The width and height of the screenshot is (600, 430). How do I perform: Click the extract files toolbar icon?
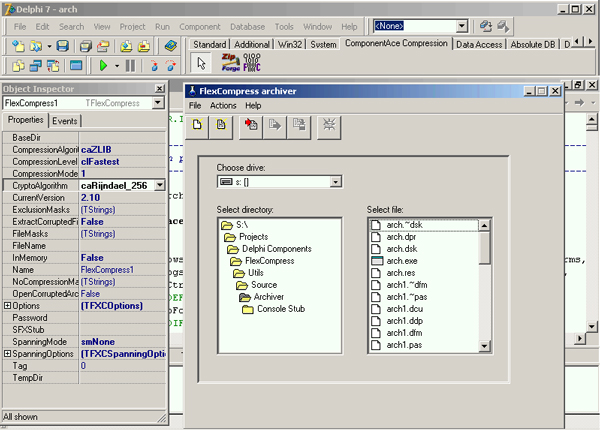274,125
